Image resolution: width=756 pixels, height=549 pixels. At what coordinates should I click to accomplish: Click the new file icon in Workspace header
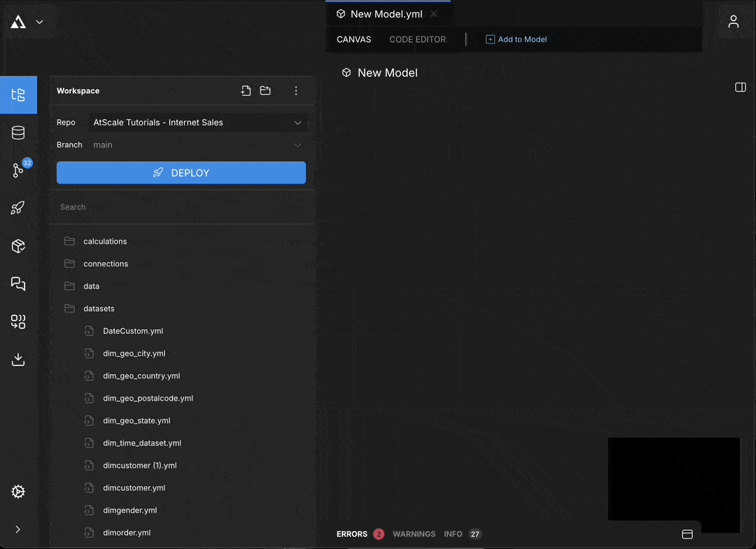pyautogui.click(x=246, y=91)
